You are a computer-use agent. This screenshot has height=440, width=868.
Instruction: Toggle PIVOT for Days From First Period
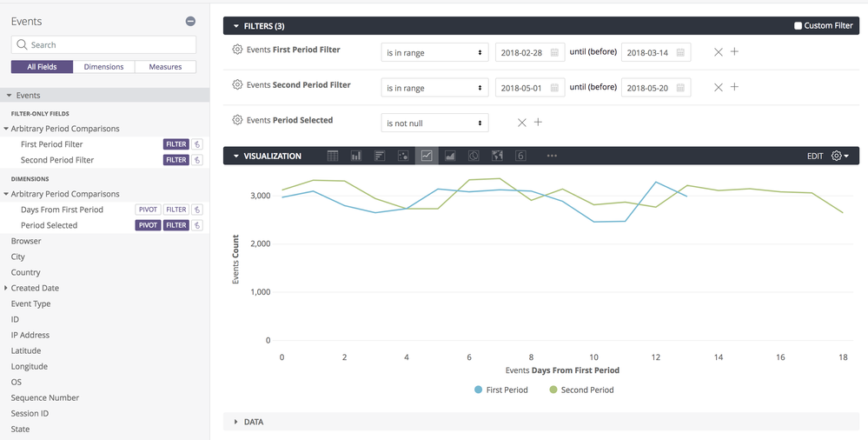pyautogui.click(x=149, y=210)
